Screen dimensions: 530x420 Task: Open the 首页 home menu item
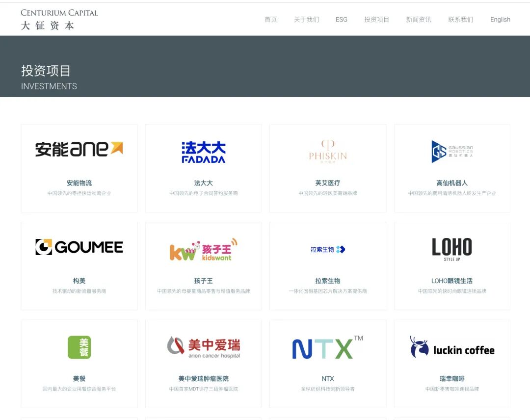pyautogui.click(x=270, y=20)
